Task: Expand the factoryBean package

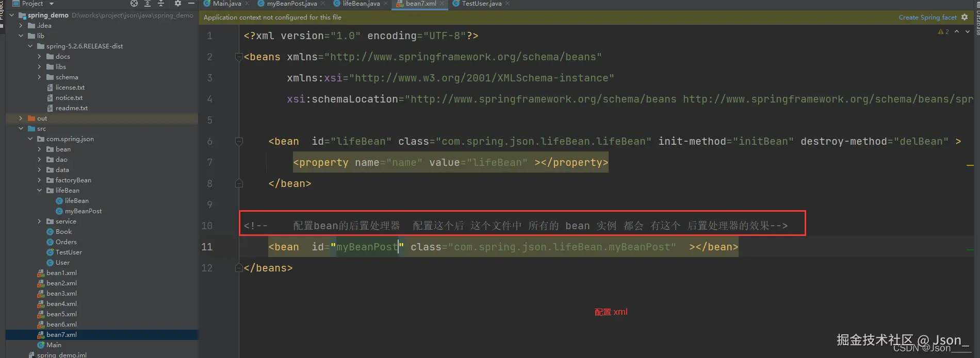Action: tap(39, 180)
